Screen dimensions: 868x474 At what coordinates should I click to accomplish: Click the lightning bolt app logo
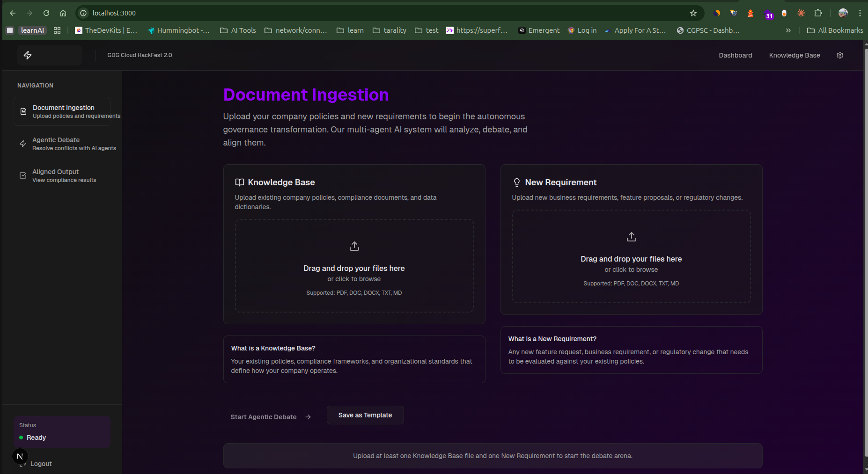28,55
